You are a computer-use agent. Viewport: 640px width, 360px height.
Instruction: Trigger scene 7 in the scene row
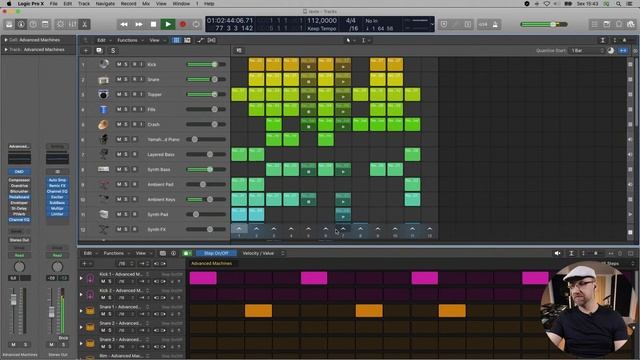click(x=343, y=231)
